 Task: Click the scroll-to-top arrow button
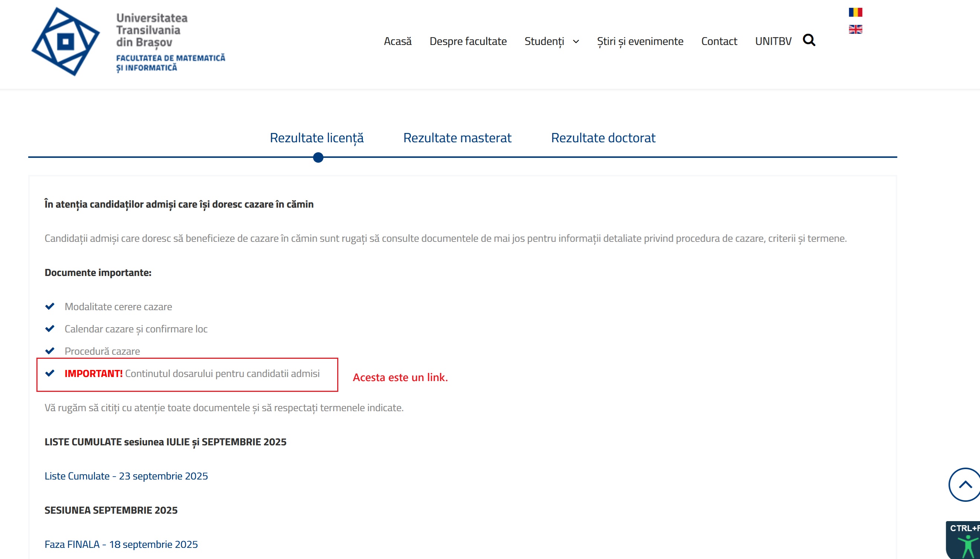965,484
